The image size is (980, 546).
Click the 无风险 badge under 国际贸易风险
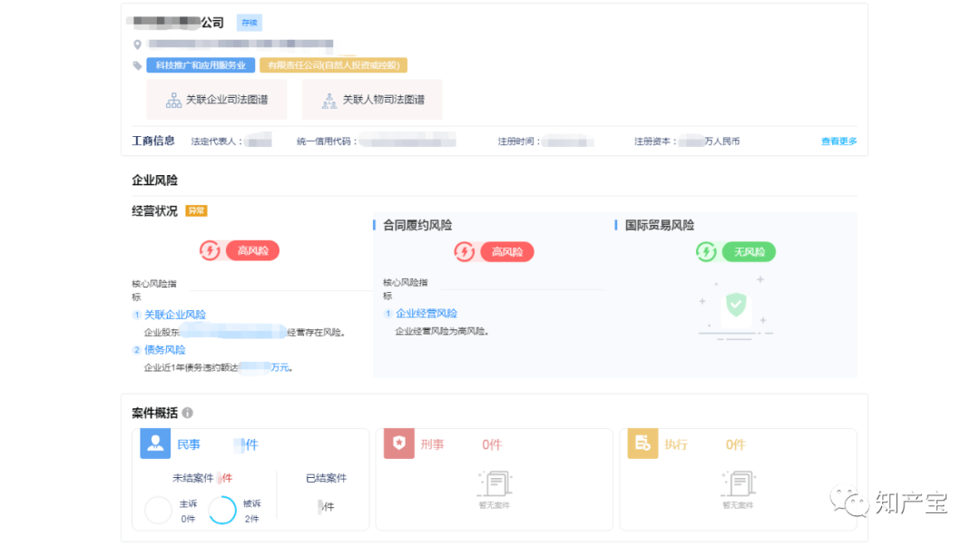[749, 251]
